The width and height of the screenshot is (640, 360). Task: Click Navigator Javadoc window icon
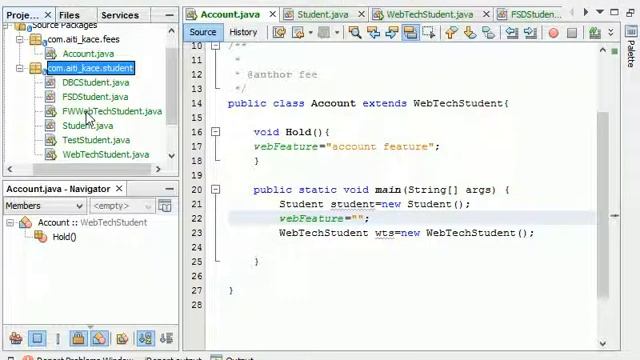pyautogui.click(x=165, y=206)
